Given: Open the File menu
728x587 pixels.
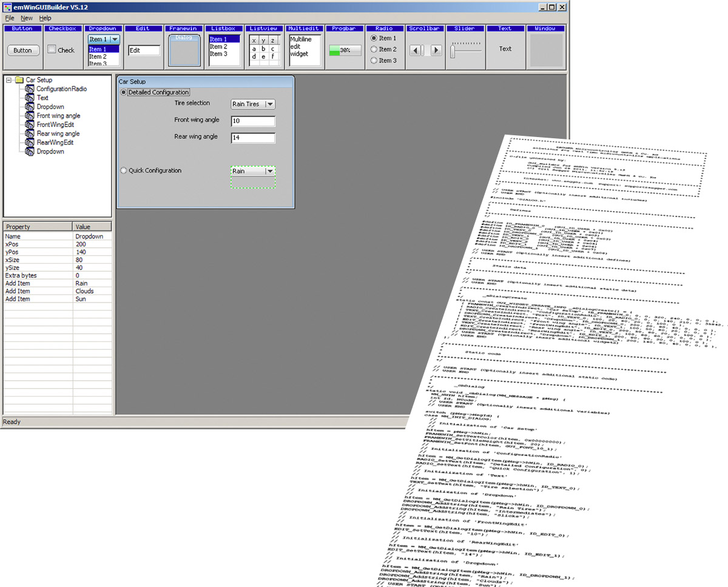Looking at the screenshot, I should 9,18.
